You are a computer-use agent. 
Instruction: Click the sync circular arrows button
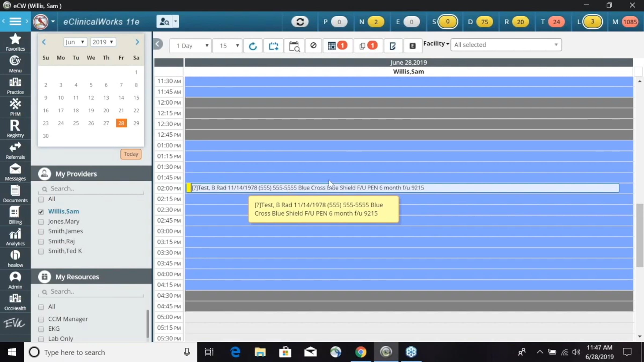pos(300,22)
